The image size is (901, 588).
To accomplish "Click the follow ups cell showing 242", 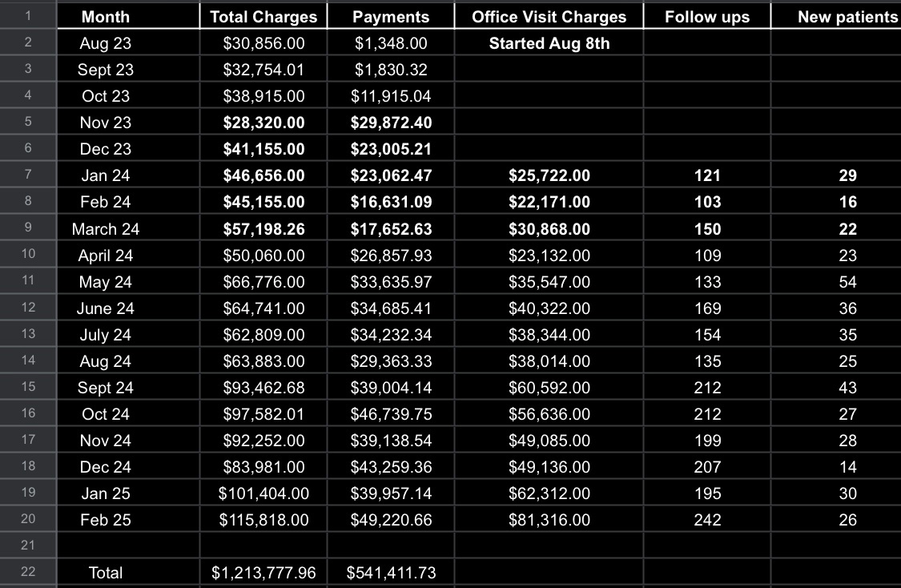I will [x=707, y=520].
